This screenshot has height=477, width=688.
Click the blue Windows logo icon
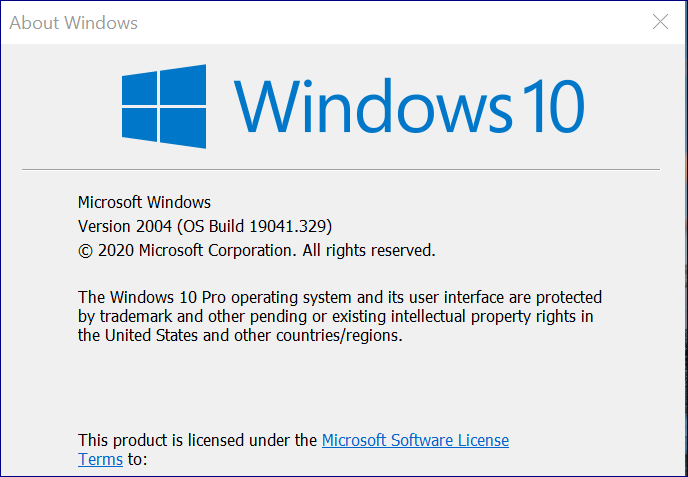coord(164,108)
